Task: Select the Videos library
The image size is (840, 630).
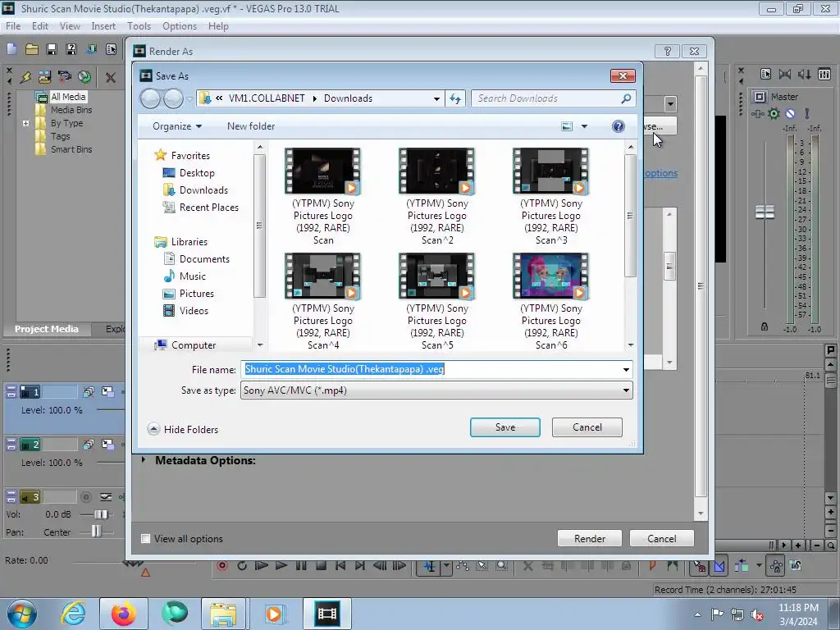Action: [194, 311]
